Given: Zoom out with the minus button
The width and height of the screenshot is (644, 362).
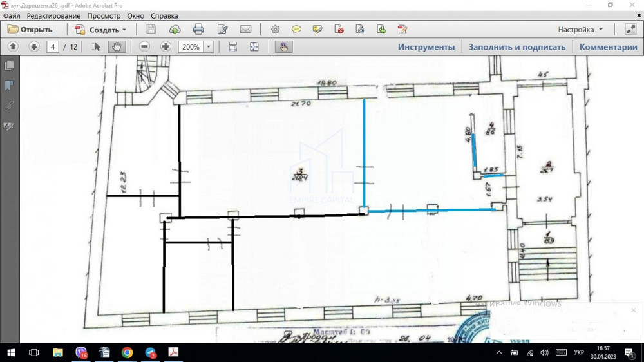Looking at the screenshot, I should tap(145, 47).
